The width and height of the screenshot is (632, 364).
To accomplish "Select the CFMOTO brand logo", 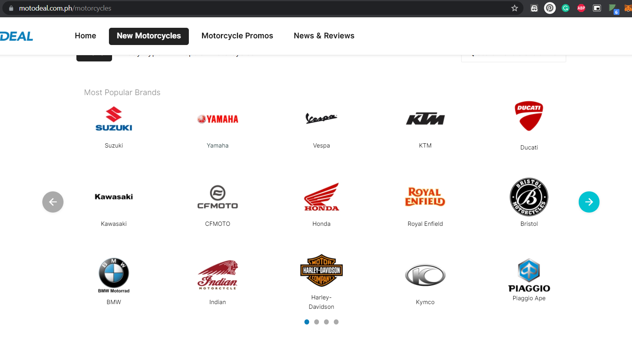I will [x=217, y=197].
